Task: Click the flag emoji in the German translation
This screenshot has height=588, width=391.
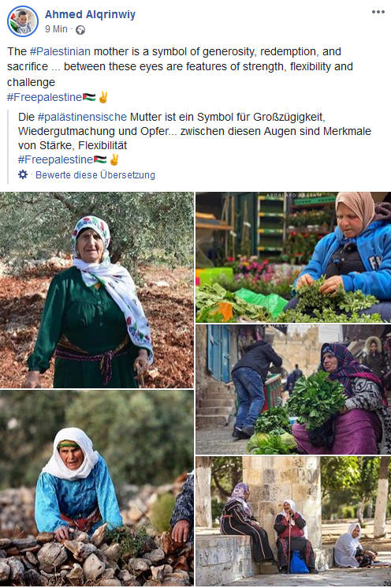Action: click(x=100, y=159)
